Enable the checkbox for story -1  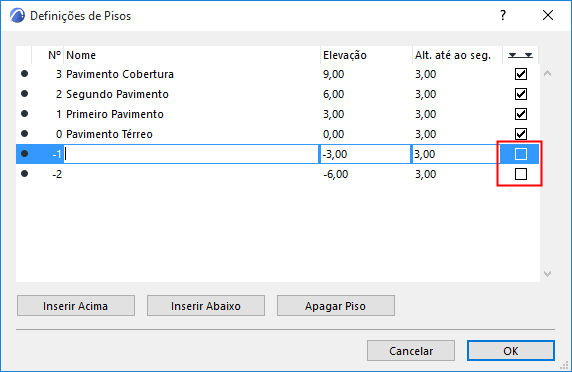click(521, 154)
